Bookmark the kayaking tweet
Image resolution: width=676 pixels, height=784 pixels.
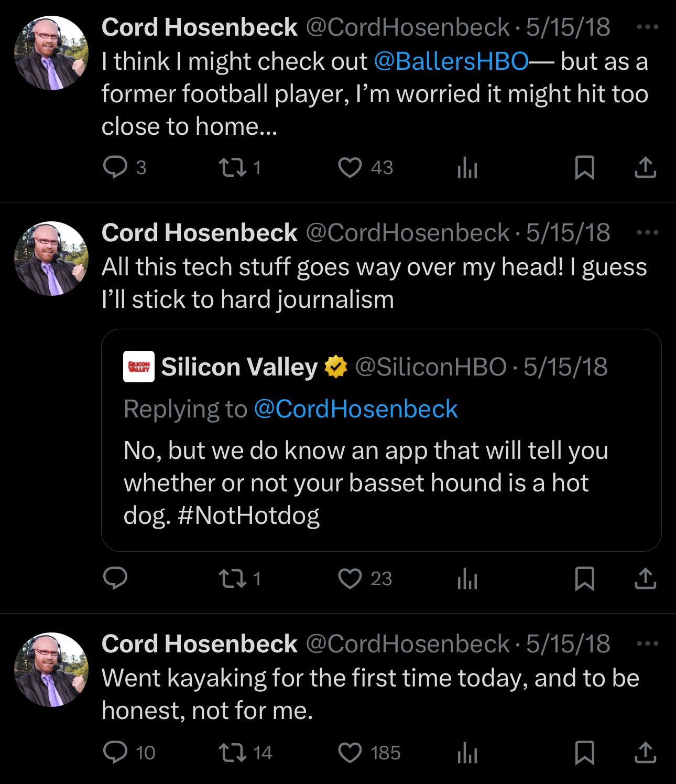point(584,753)
